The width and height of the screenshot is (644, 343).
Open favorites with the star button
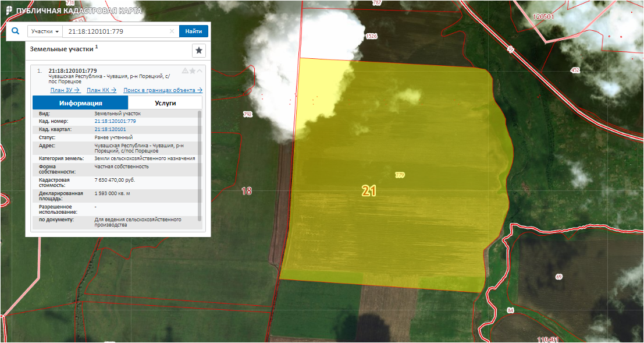[x=199, y=51]
